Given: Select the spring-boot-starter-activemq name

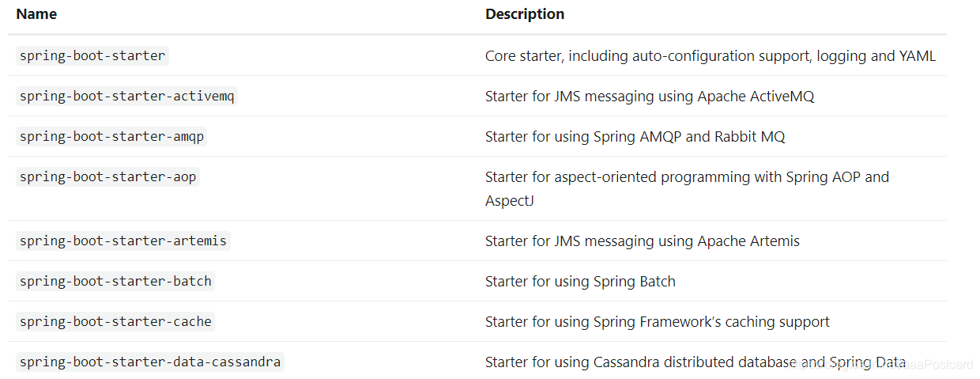Looking at the screenshot, I should [127, 96].
